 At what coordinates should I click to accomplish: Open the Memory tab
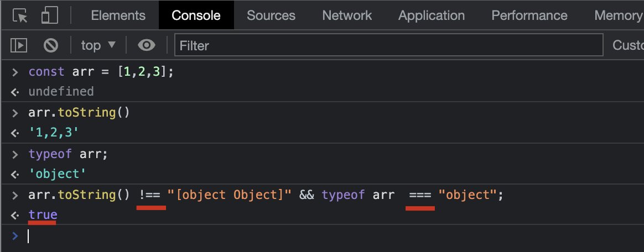pos(617,15)
